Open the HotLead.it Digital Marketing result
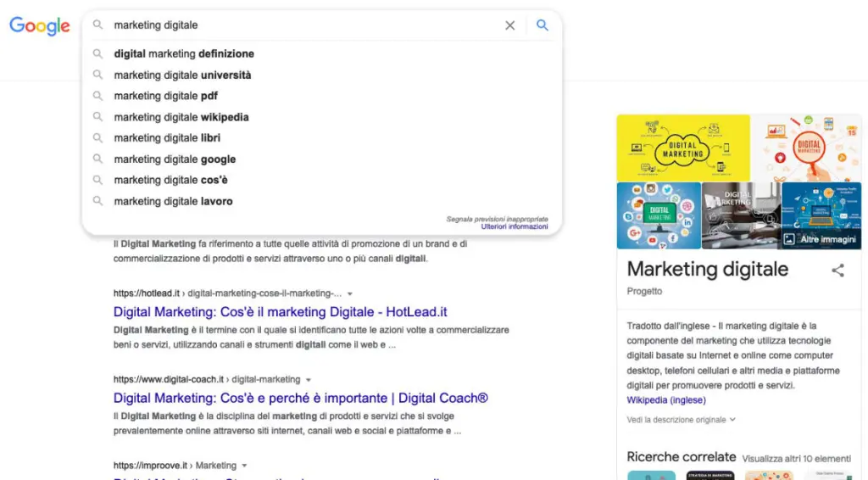This screenshot has height=480, width=868. (x=280, y=312)
